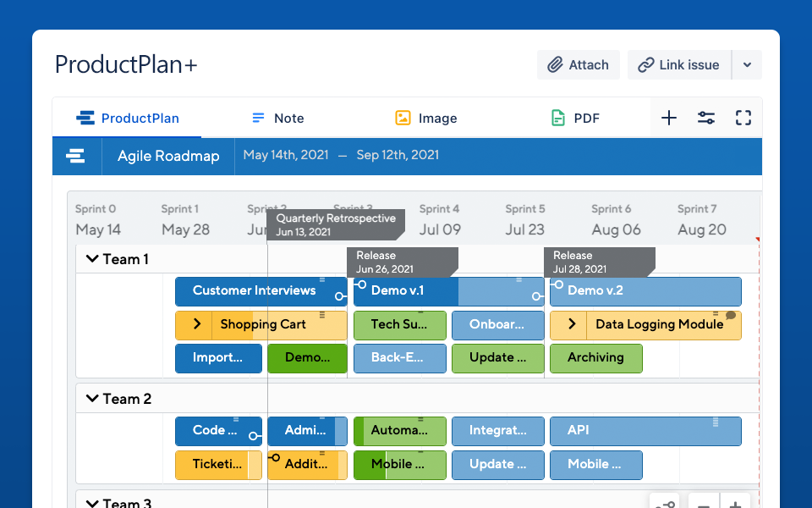Enter fullscreen with expand icon

(x=743, y=118)
